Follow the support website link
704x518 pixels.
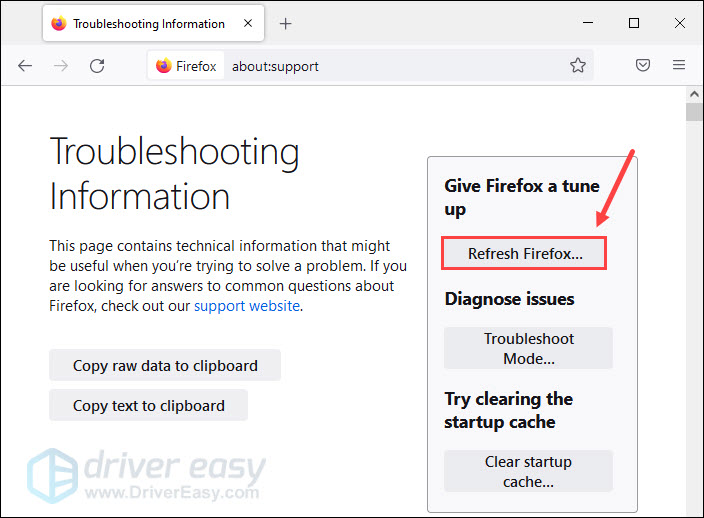(x=247, y=306)
